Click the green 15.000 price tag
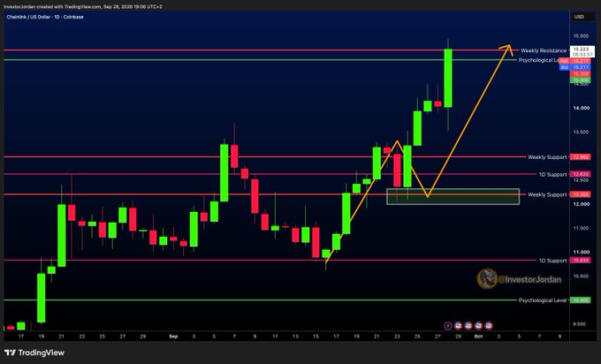 pos(581,80)
